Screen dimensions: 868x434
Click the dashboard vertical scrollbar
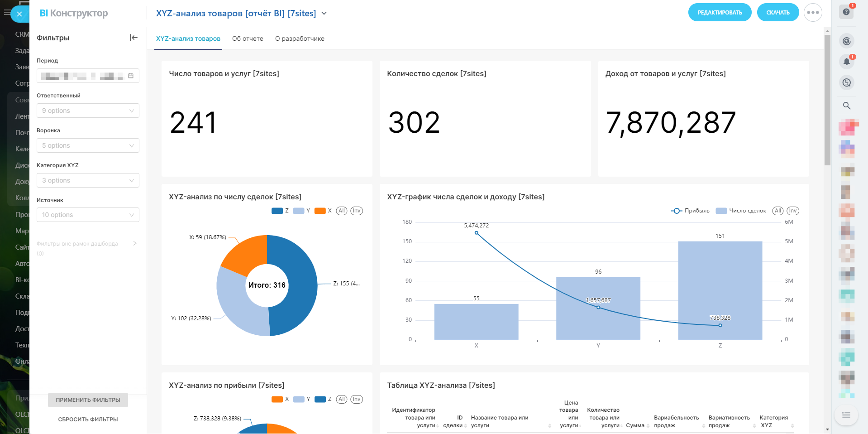coord(827,100)
